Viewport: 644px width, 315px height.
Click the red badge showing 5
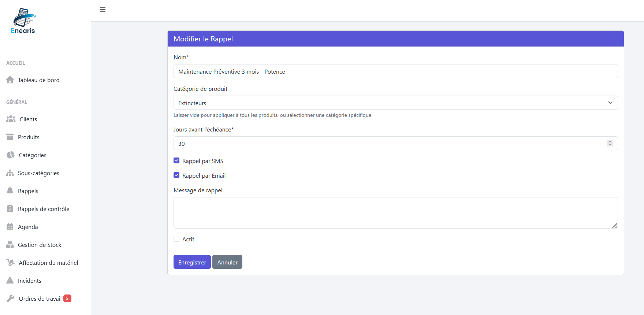point(67,299)
